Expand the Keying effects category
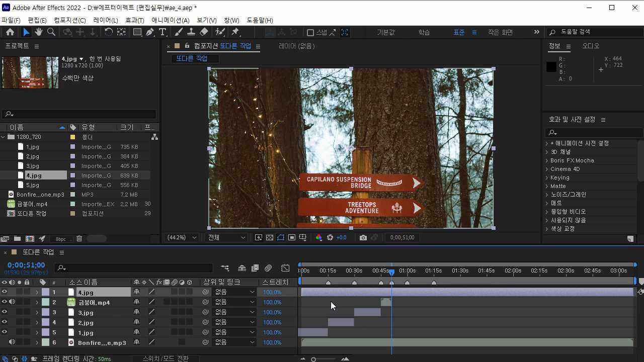This screenshot has width=644, height=362. (547, 177)
